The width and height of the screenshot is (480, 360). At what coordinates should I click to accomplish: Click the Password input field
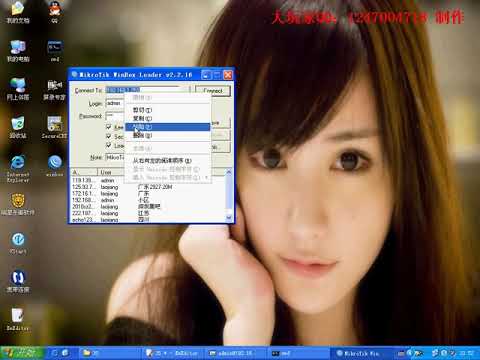click(115, 116)
